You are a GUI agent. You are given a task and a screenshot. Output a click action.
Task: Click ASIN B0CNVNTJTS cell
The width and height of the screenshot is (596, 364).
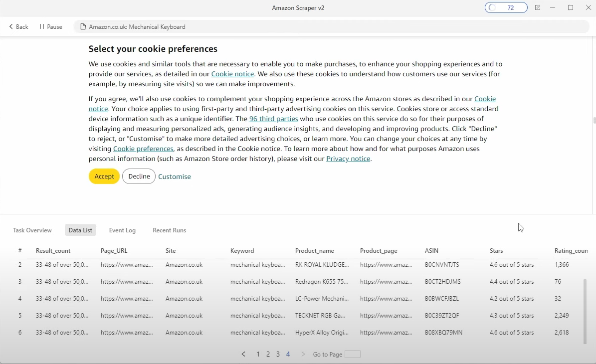point(442,265)
